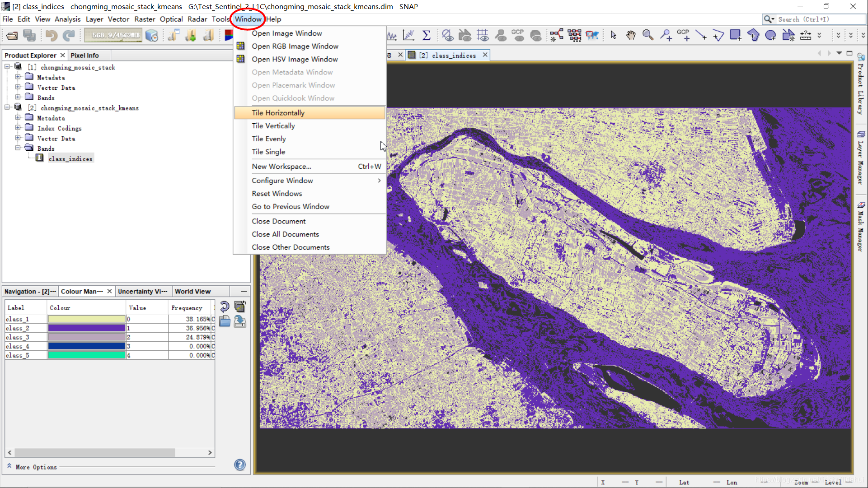Click the world map subset icon

pos(592,35)
